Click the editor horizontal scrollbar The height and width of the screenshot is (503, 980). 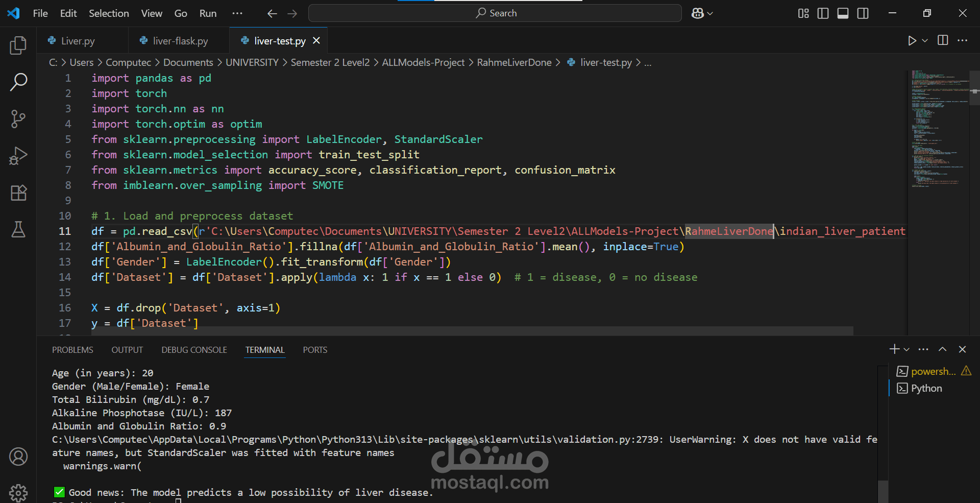[x=472, y=331]
